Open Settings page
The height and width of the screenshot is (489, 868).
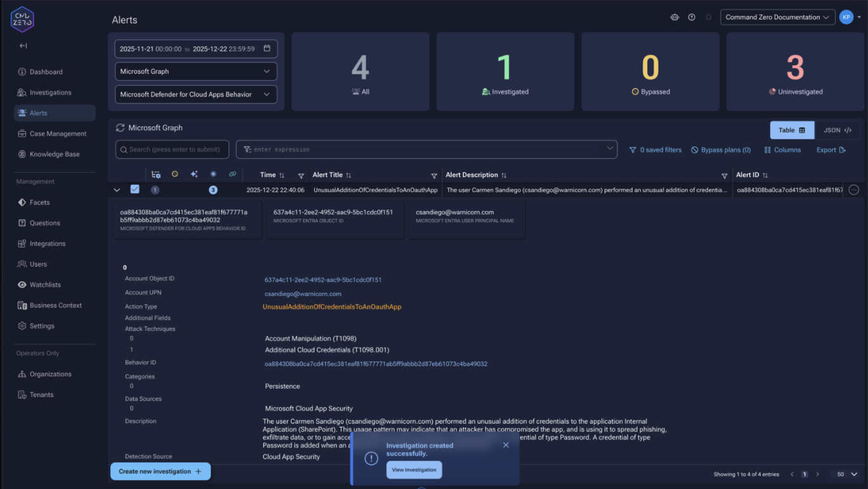(55, 326)
